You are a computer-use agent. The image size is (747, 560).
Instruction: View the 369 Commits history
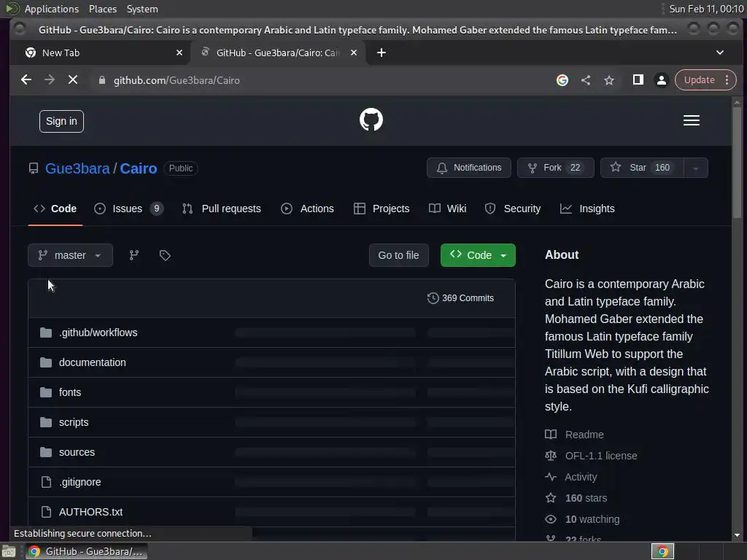tap(461, 298)
